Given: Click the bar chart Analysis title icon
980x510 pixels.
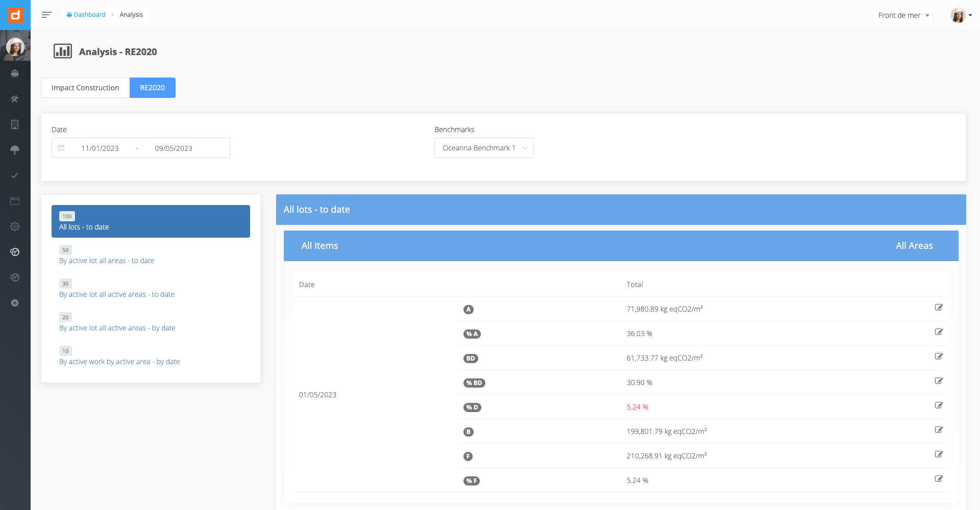Looking at the screenshot, I should (x=63, y=52).
